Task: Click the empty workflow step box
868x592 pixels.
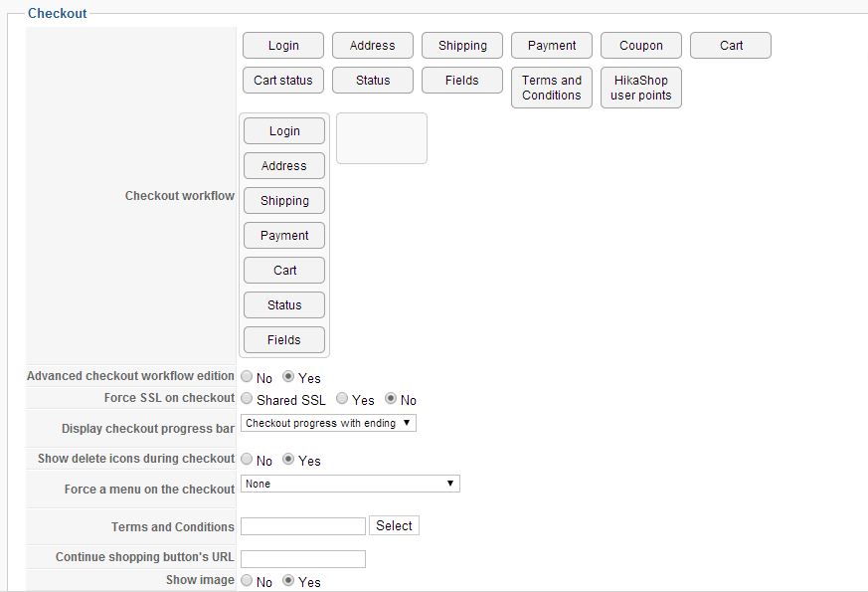Action: (382, 138)
